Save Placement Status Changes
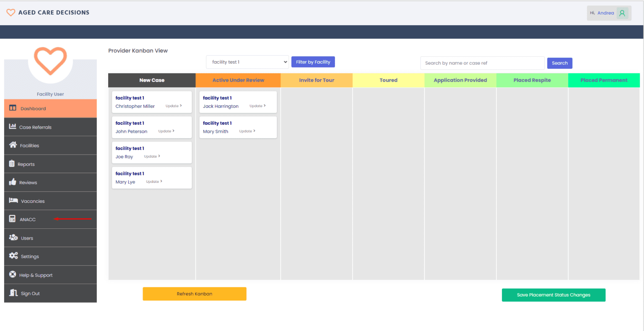Image resolution: width=644 pixels, height=331 pixels. (x=553, y=295)
